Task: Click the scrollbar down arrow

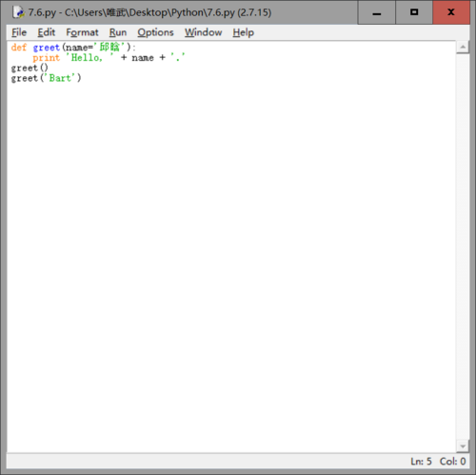Action: pos(463,446)
